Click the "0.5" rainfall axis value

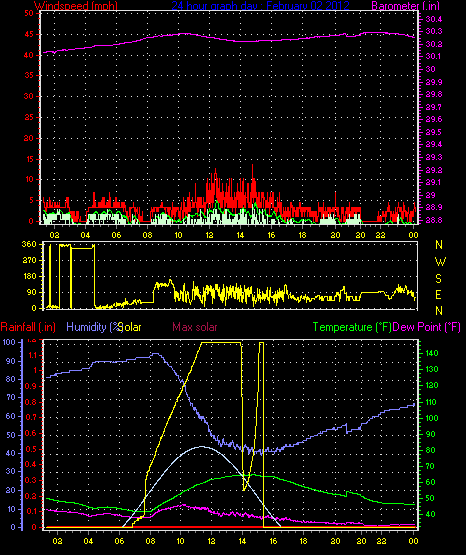(x=31, y=449)
